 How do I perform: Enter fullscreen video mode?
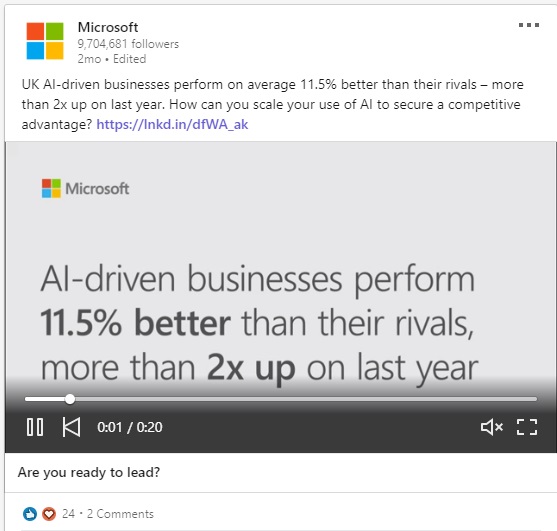pos(527,427)
